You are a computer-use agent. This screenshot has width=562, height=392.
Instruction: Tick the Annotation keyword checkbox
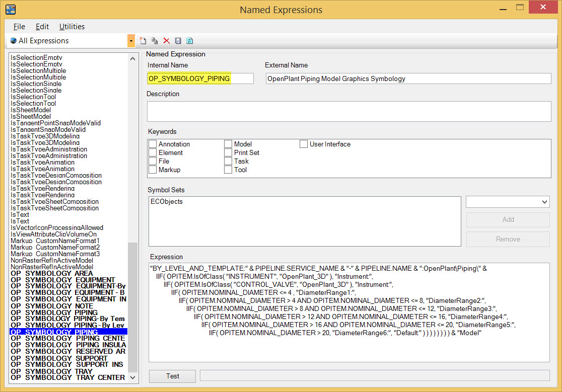(x=153, y=144)
